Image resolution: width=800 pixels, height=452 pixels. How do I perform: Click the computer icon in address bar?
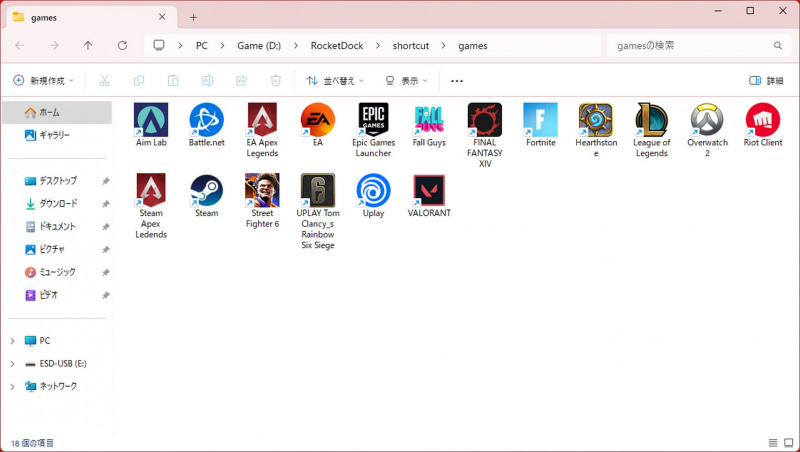(159, 45)
